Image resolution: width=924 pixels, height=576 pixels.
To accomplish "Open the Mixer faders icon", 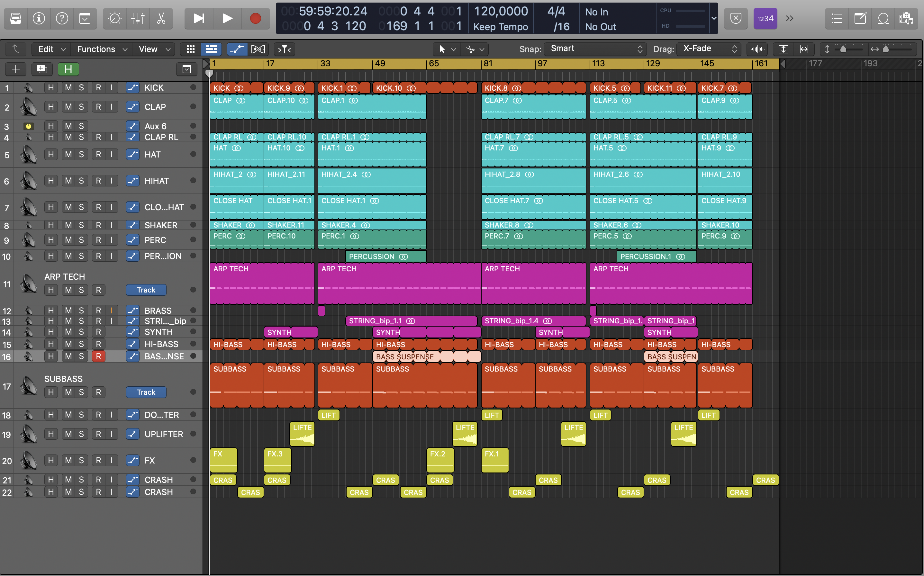I will coord(138,18).
